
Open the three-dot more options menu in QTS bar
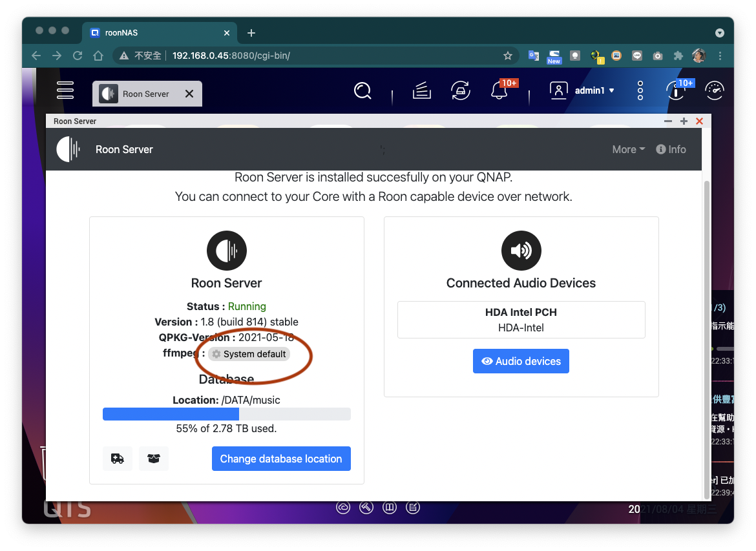pos(640,90)
